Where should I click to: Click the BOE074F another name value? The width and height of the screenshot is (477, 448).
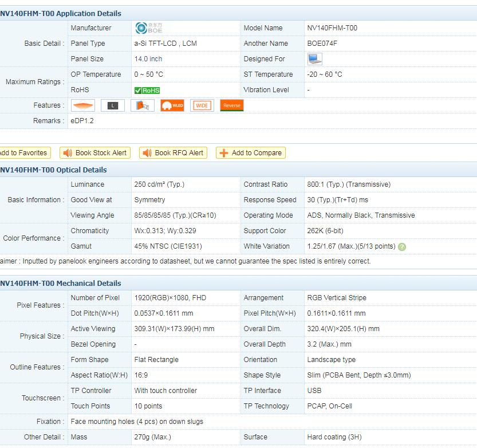(x=322, y=44)
